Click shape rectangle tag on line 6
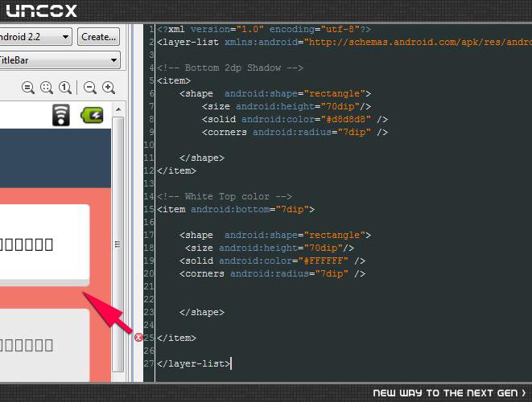The height and width of the screenshot is (402, 532). (x=275, y=93)
